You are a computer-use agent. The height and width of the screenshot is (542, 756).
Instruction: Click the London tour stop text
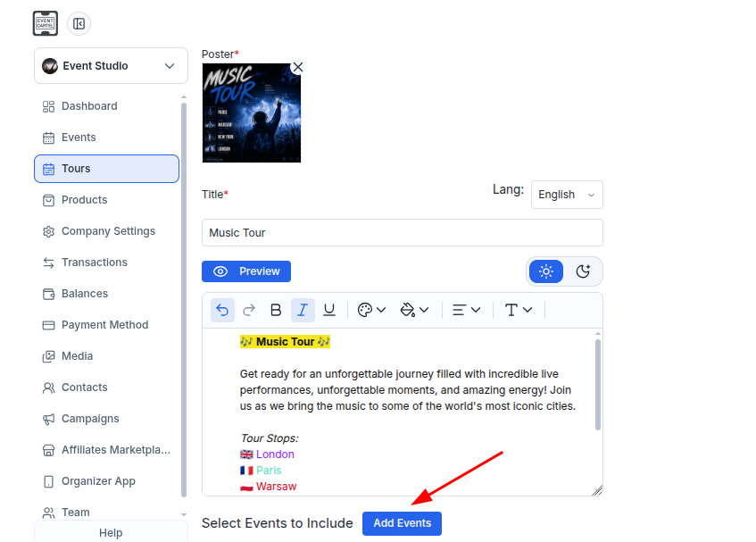pos(275,454)
